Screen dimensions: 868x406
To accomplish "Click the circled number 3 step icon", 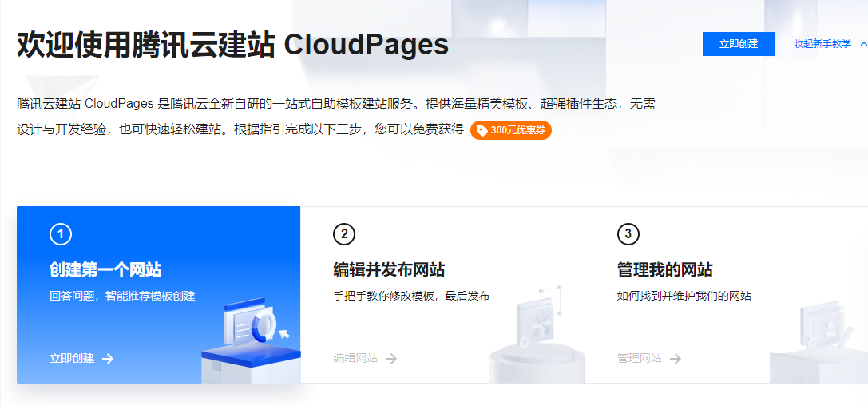I will point(628,234).
